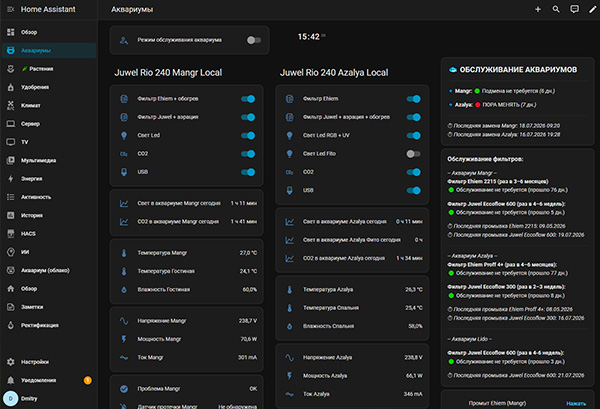Click the Напряжение Mangr sine wave icon
The width and height of the screenshot is (600, 409).
pyautogui.click(x=124, y=321)
